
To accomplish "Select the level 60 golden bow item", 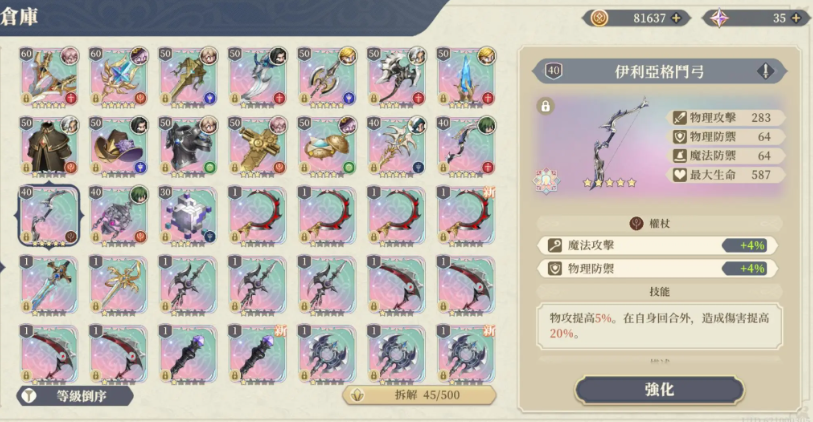I will tap(49, 76).
